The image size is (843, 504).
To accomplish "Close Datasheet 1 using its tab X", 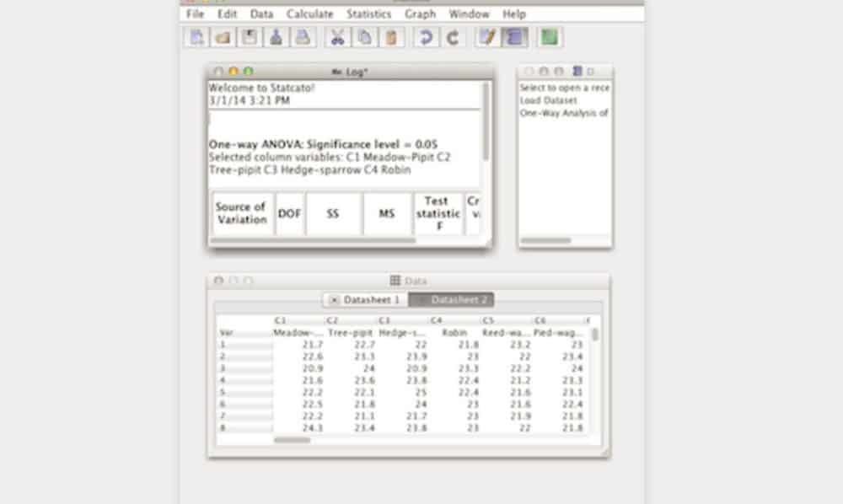I will click(334, 300).
